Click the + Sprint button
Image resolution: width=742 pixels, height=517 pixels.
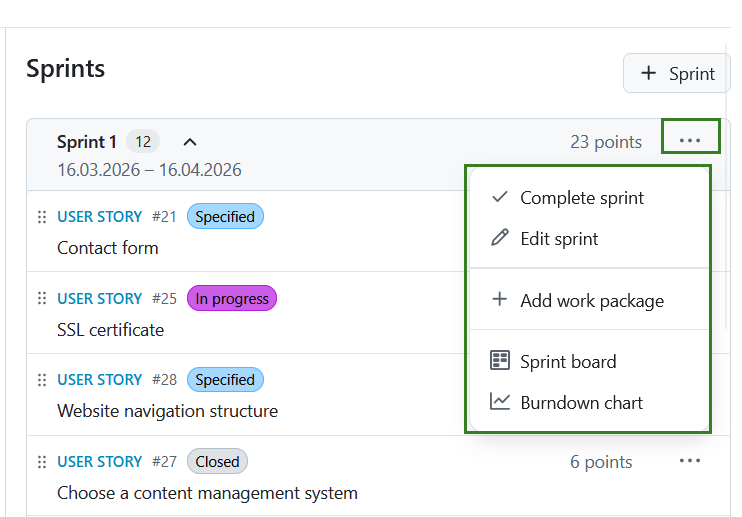point(677,73)
